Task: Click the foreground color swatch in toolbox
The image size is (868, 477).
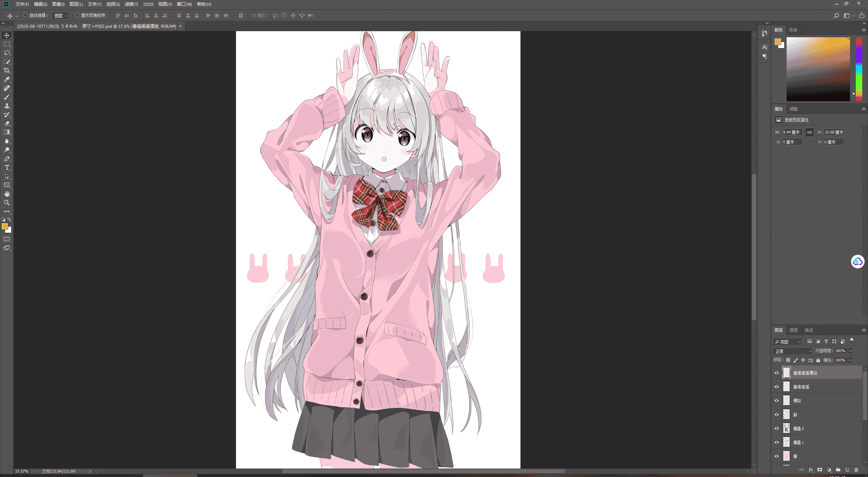Action: coord(5,226)
